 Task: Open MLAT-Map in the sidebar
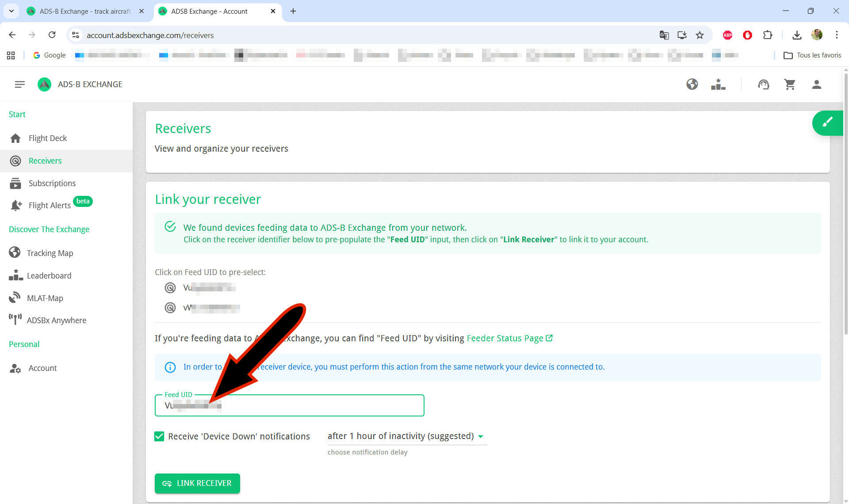[66, 298]
